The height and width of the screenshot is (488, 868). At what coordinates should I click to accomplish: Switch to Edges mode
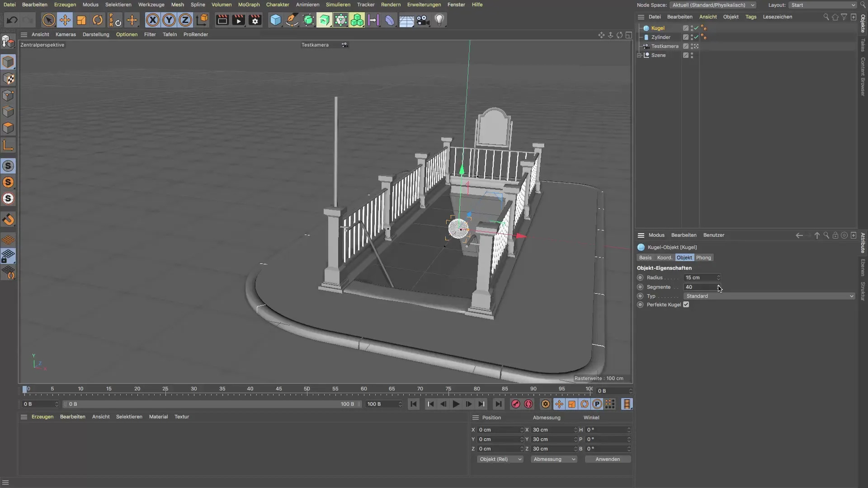(x=8, y=112)
